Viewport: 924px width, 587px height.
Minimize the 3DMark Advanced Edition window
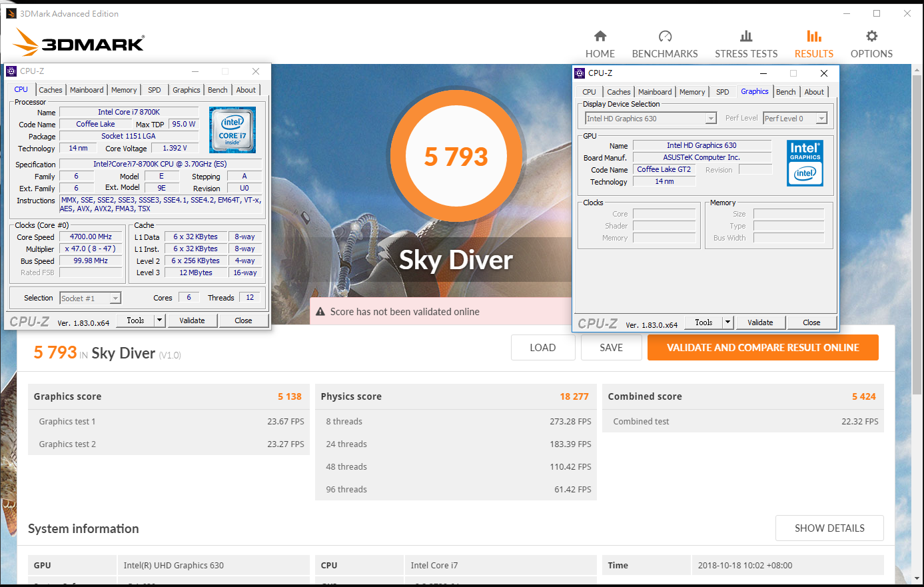coord(847,13)
